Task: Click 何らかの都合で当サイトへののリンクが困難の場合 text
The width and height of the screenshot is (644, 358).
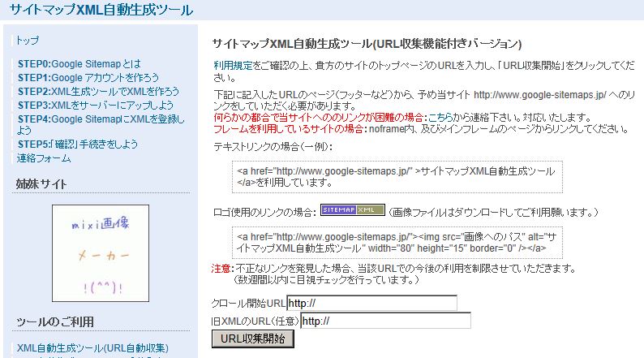Action: pyautogui.click(x=318, y=118)
